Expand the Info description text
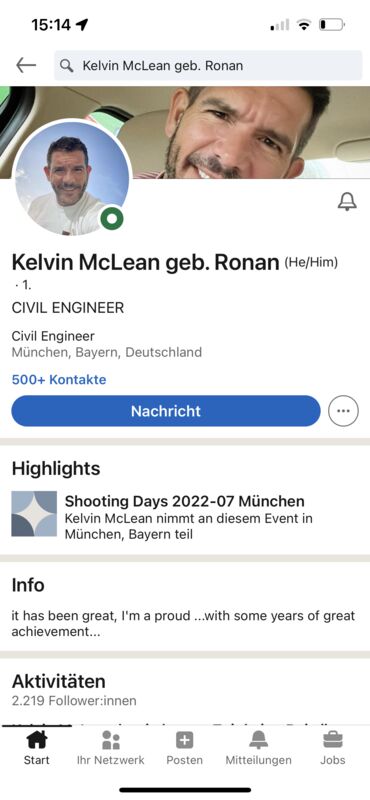Screen dimensions: 370x800 click(183, 623)
